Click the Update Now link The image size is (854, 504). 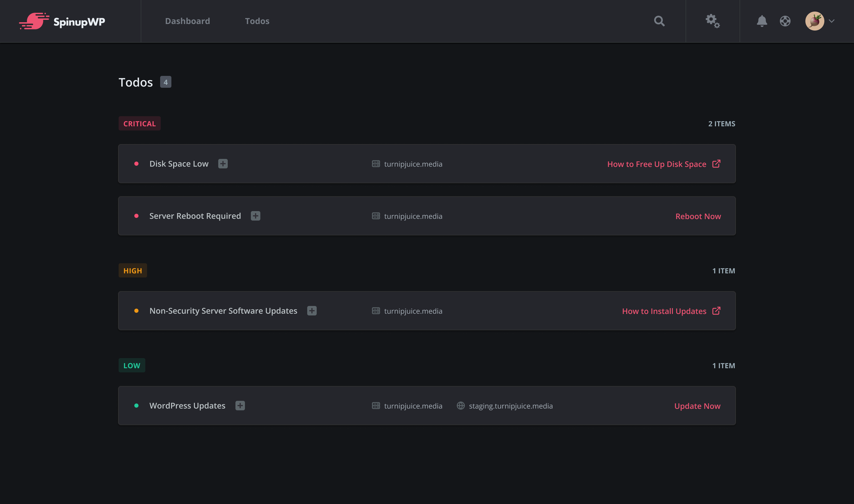pos(697,406)
